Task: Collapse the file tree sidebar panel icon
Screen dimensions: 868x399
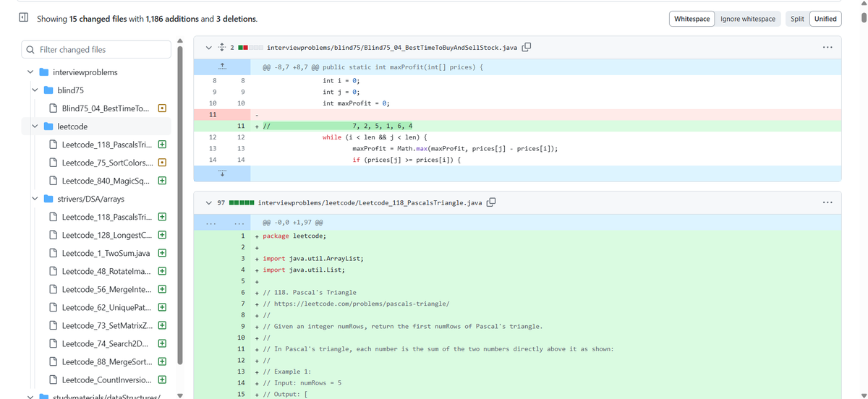Action: click(x=23, y=18)
